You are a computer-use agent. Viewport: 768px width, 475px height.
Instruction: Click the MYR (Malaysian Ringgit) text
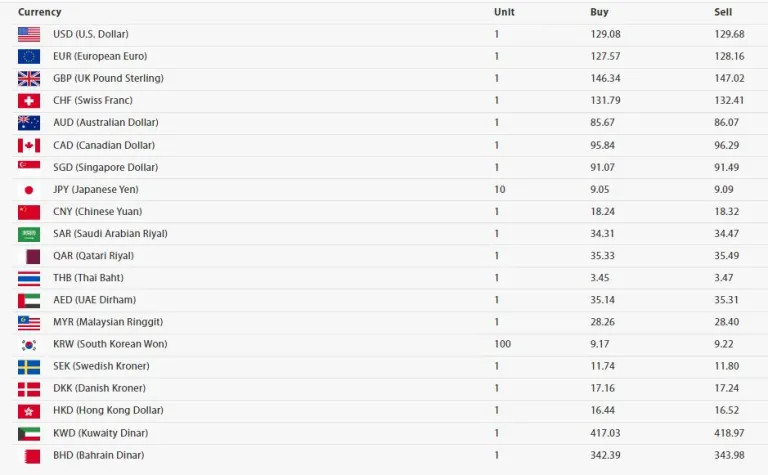(108, 322)
